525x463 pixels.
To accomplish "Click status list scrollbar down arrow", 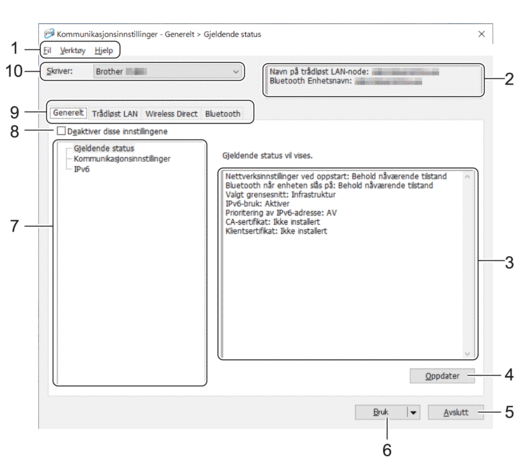I will (x=467, y=354).
